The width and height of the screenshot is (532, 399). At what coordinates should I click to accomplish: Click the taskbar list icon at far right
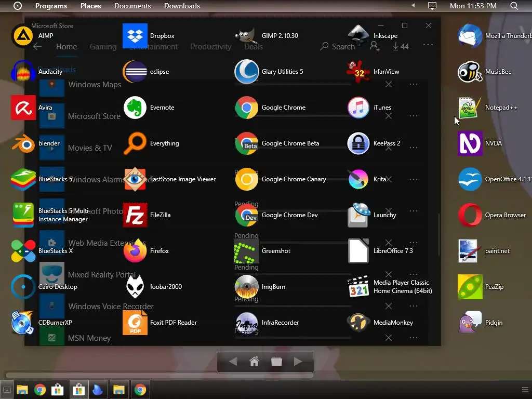(525, 390)
